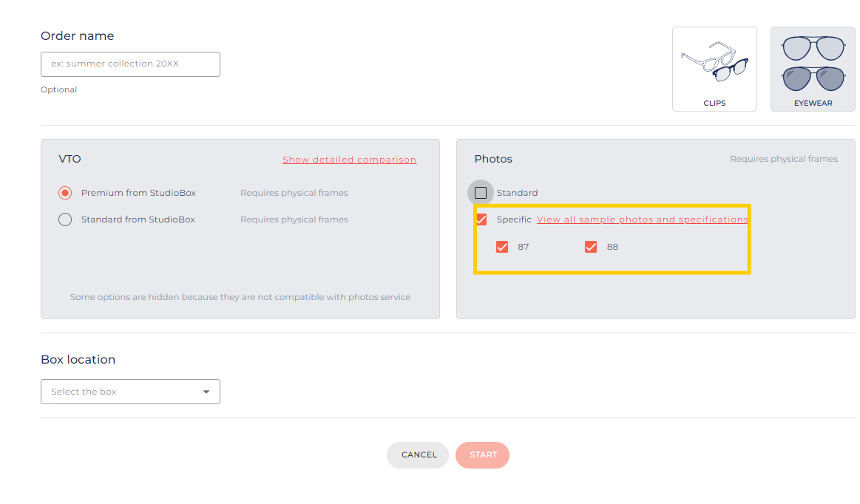The image size is (860, 504).
Task: Click the Specific label text in Photos
Action: click(514, 219)
